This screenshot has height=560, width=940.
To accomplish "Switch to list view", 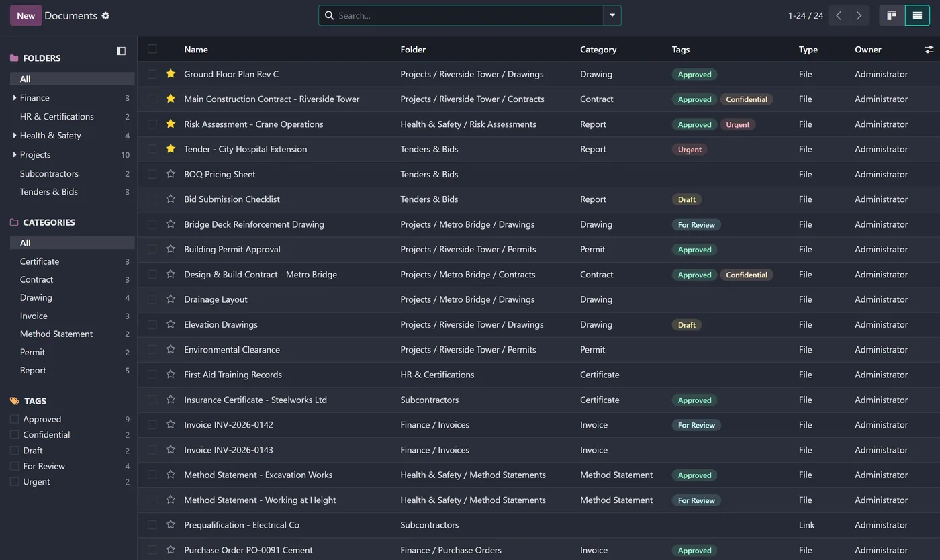I will point(917,15).
